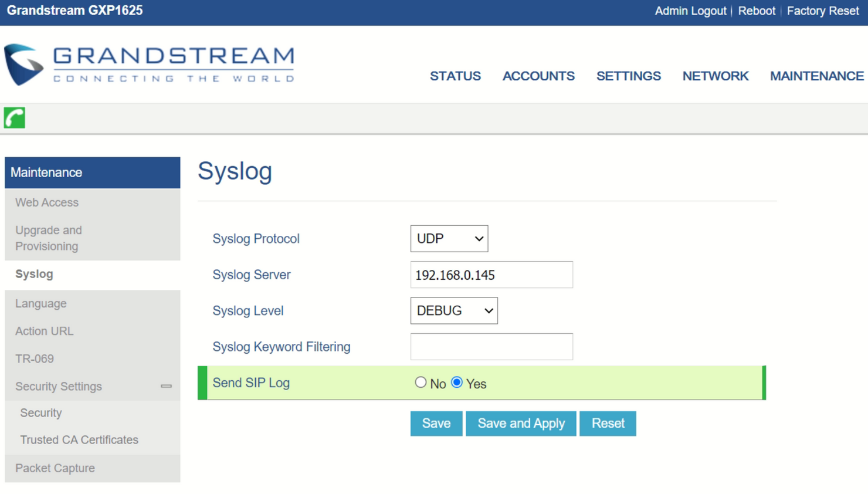Viewport: 868px width, 494px height.
Task: Open the Syslog Protocol dropdown
Action: click(x=449, y=239)
